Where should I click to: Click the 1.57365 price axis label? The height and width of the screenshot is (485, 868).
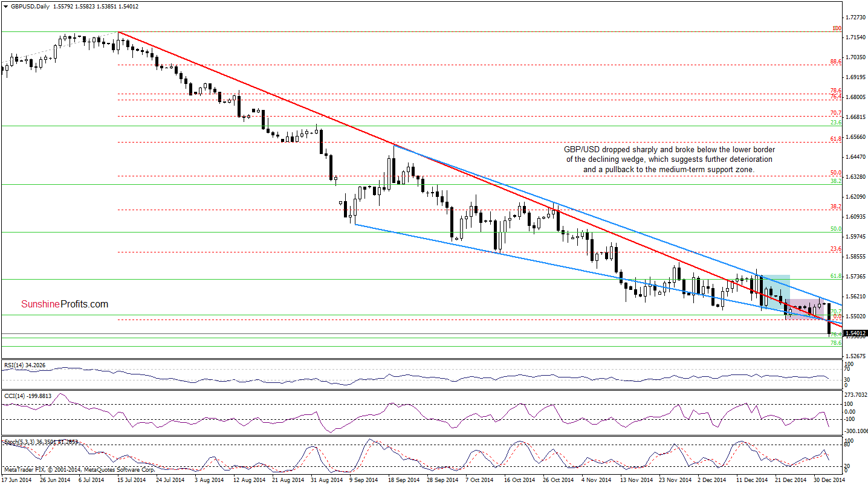point(855,277)
